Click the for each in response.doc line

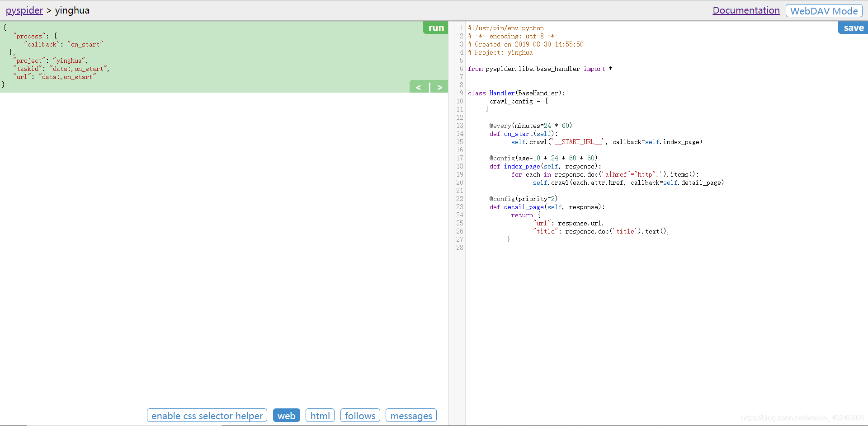click(605, 174)
